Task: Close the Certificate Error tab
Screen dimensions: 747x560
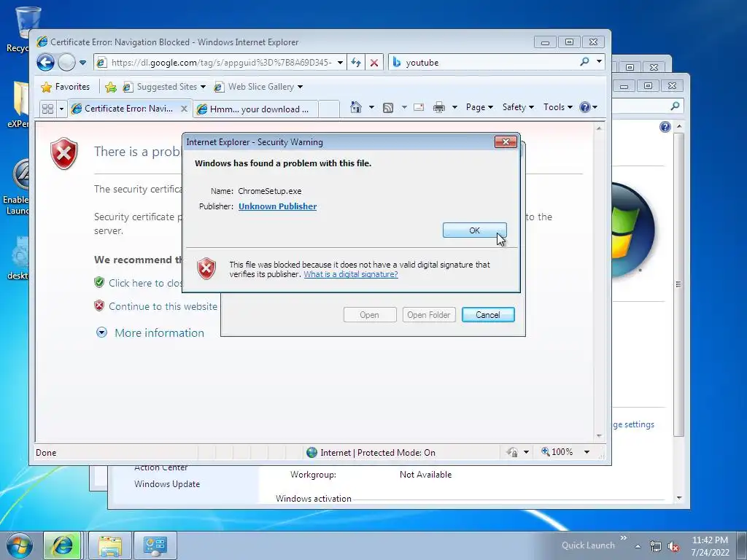Action: (x=184, y=109)
